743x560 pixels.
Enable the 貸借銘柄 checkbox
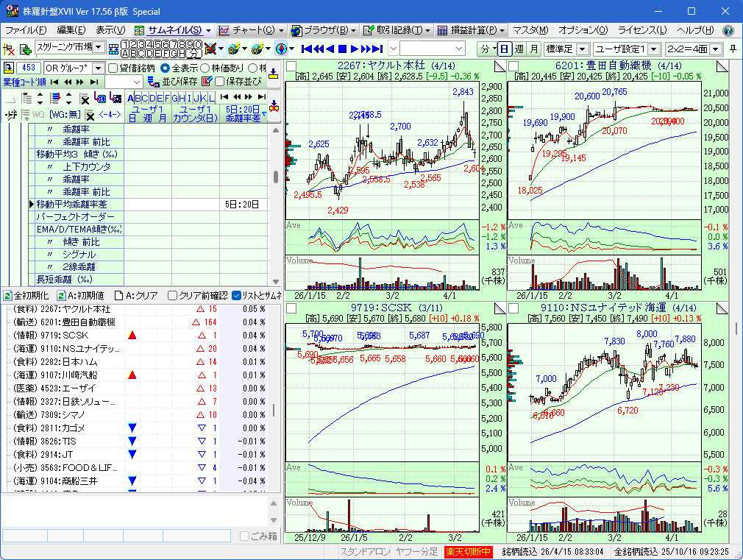coord(113,68)
